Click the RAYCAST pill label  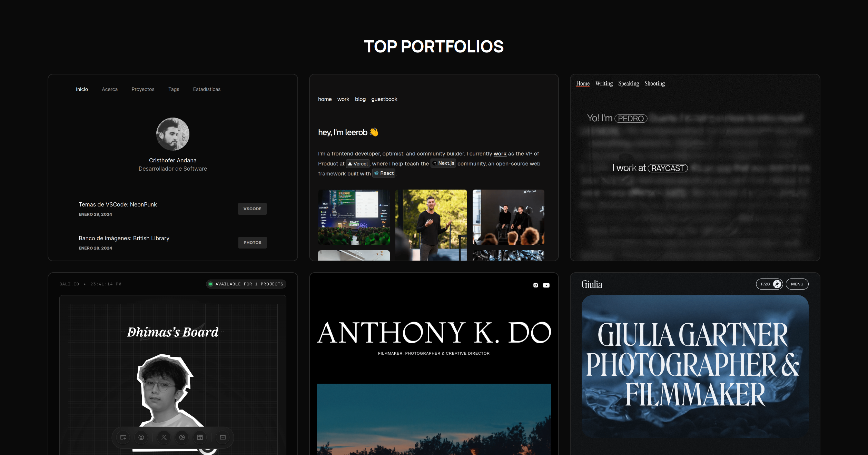coord(668,168)
